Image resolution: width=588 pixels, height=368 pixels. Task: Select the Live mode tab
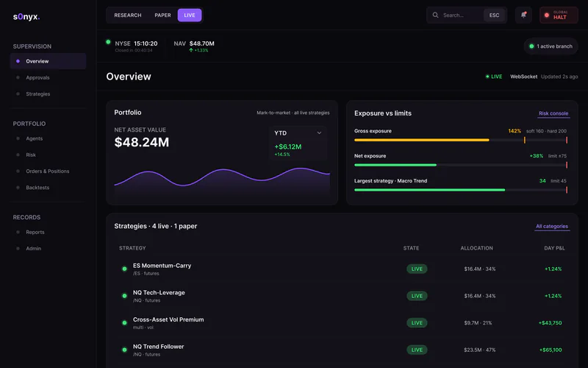coord(190,15)
